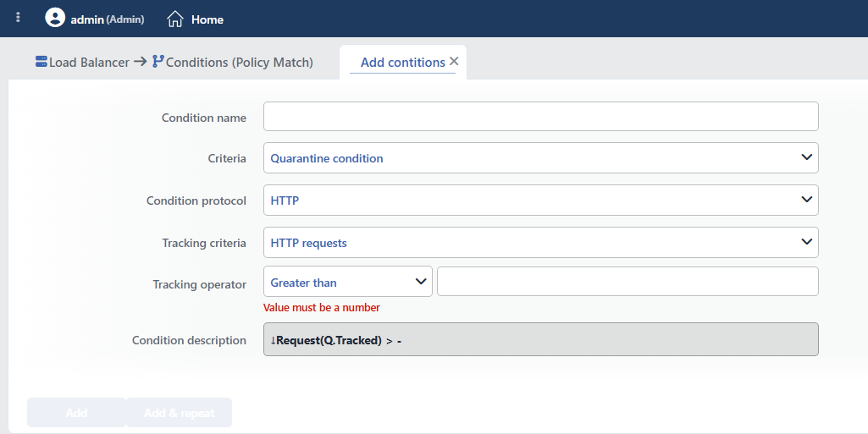The width and height of the screenshot is (868, 434).
Task: Click the 'Value must be a number' error
Action: coord(322,307)
